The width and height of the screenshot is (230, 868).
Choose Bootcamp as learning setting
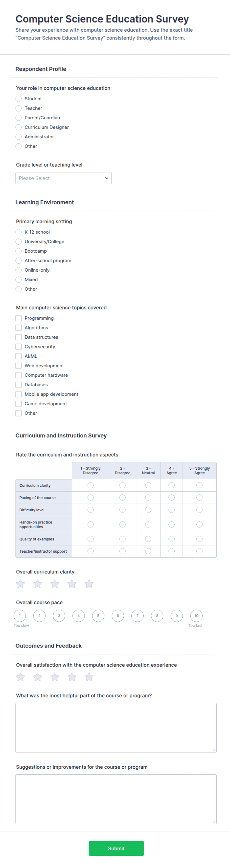coord(19,251)
